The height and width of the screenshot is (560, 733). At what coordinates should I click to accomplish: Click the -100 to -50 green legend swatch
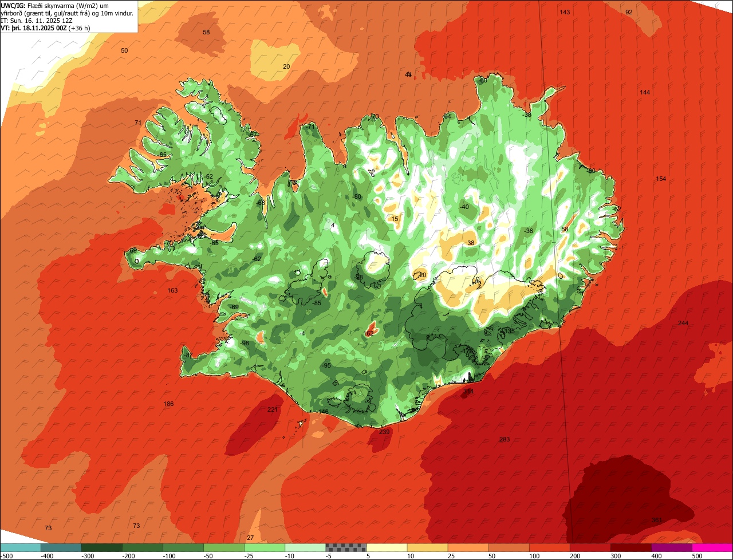[x=183, y=547]
